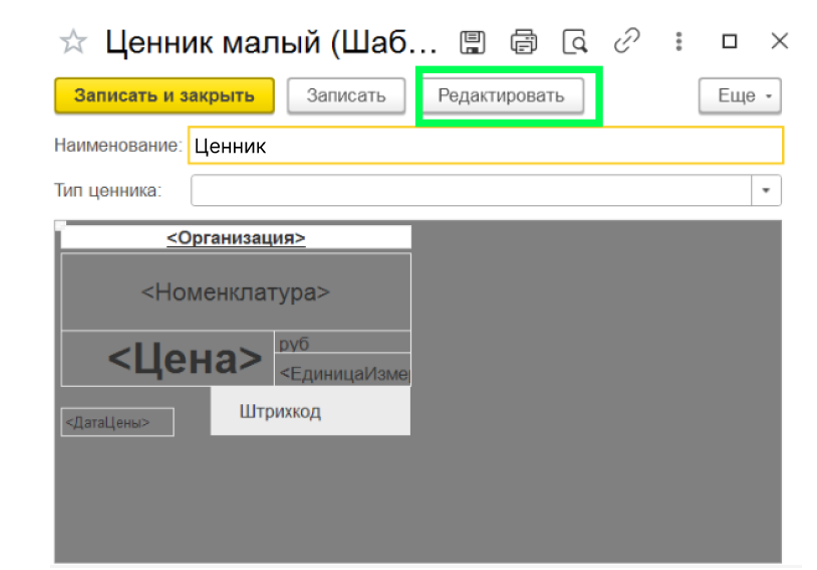817x570 pixels.
Task: Click Записать и закрыть button
Action: (164, 95)
